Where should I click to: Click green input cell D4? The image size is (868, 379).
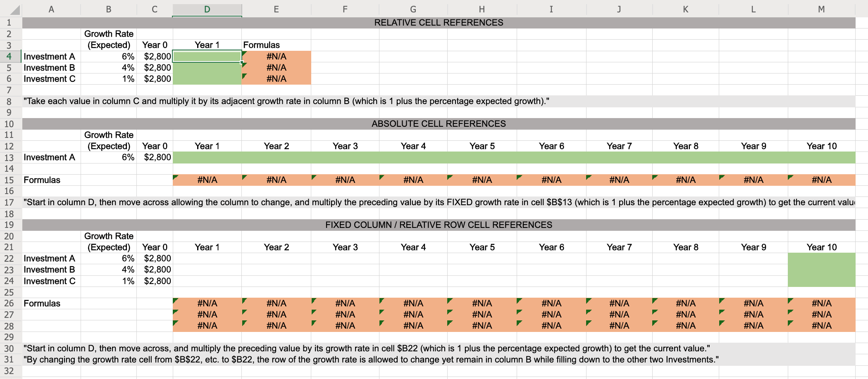point(207,57)
